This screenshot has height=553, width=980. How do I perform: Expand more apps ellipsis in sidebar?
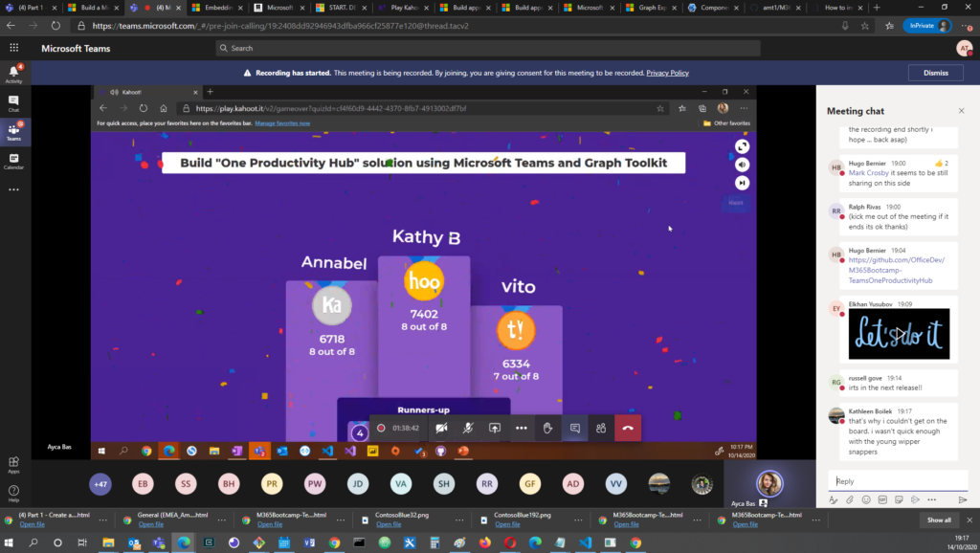[x=13, y=189]
